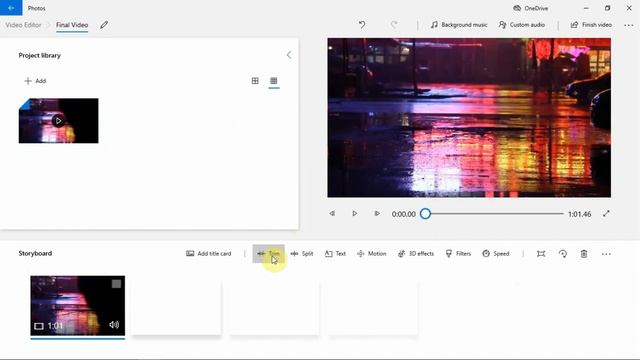Rename project using the pencil icon

click(104, 25)
